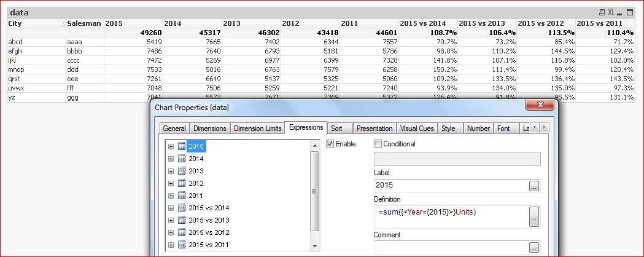The image size is (644, 257).
Task: Click the Salesman column header
Action: coord(84,23)
